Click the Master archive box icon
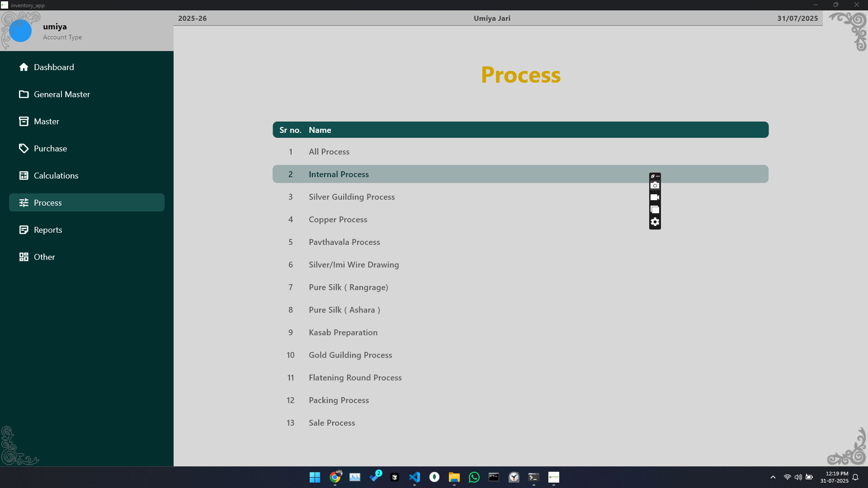Viewport: 868px width, 488px height. [24, 122]
